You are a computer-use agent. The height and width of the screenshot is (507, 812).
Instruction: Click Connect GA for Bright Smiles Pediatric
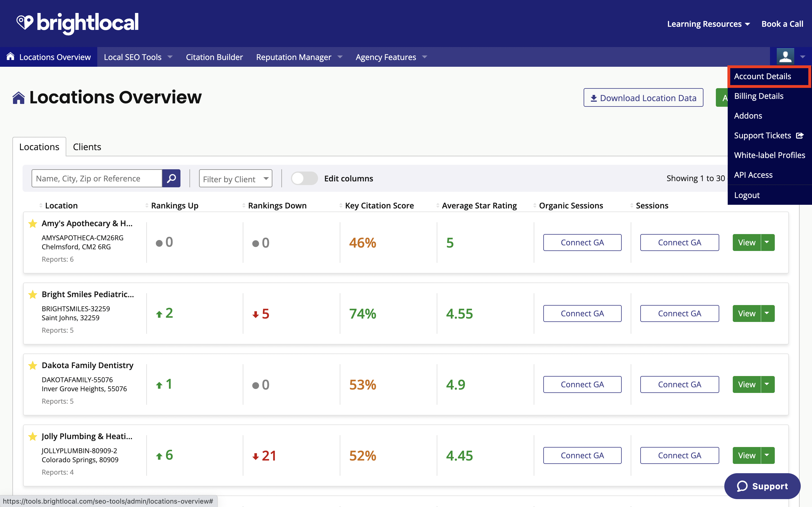click(x=582, y=313)
